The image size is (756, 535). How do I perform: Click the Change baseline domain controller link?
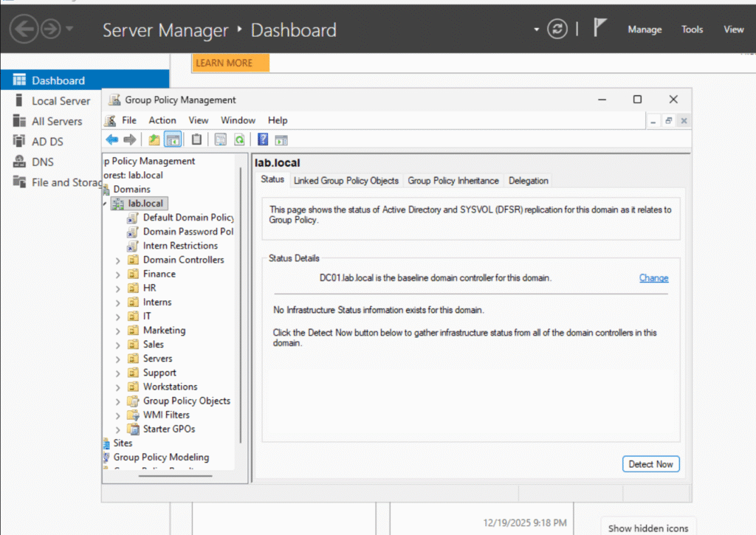(x=653, y=278)
